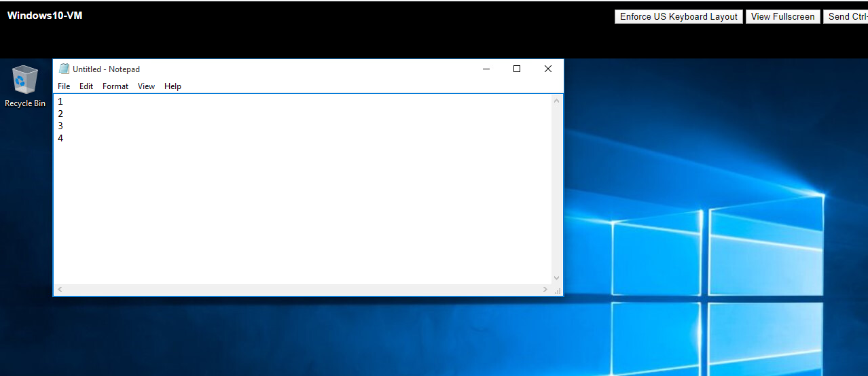Click the Enforce US Keyboard Layout button
This screenshot has width=868, height=376.
[679, 17]
